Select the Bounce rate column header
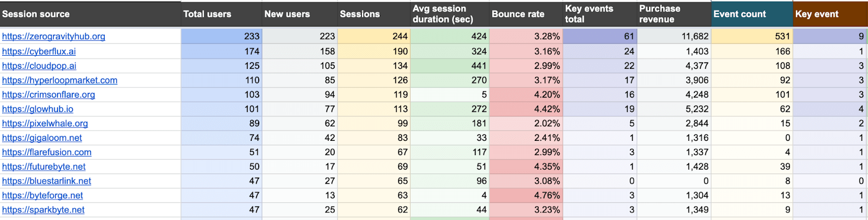 coord(526,14)
